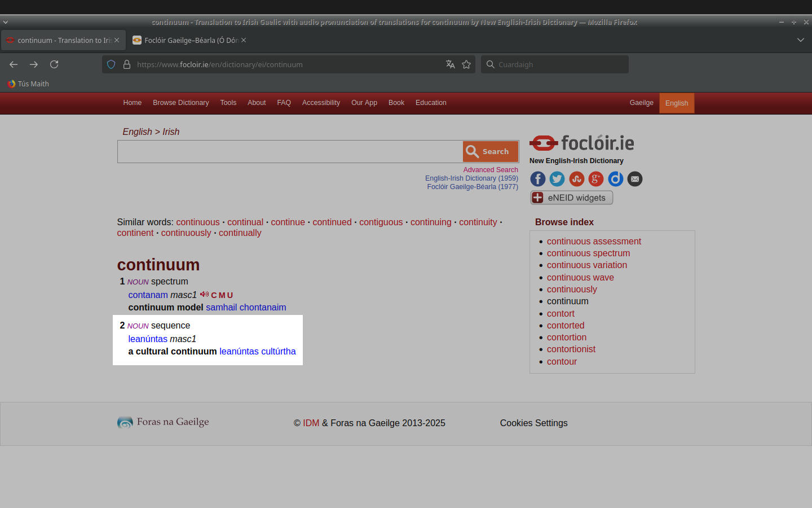Click the dictionary search input field
This screenshot has width=812, height=508.
tap(290, 152)
